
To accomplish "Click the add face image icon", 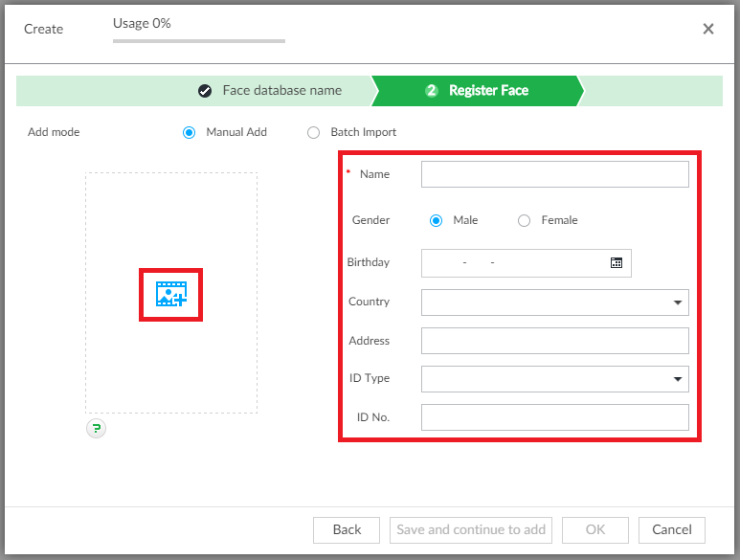I will coord(170,295).
